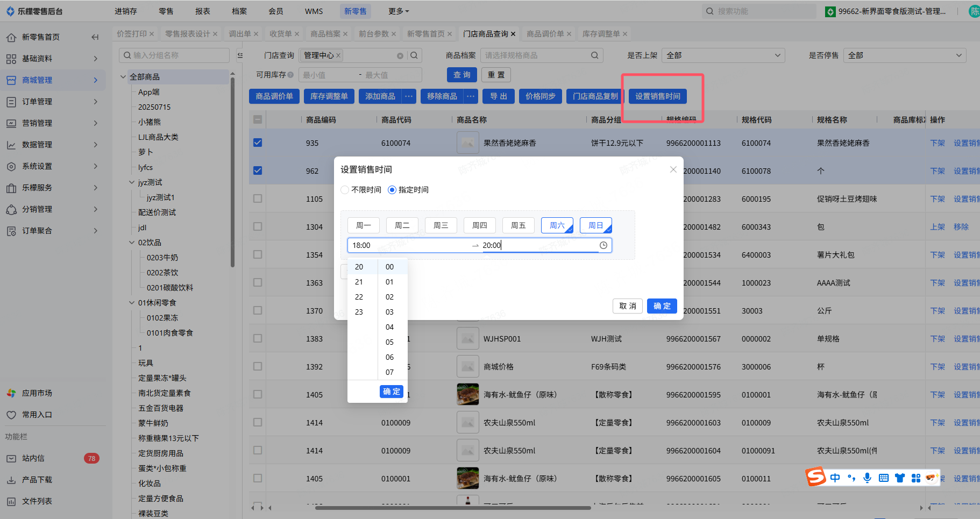Uncheck the row 962 checkbox

tap(258, 170)
